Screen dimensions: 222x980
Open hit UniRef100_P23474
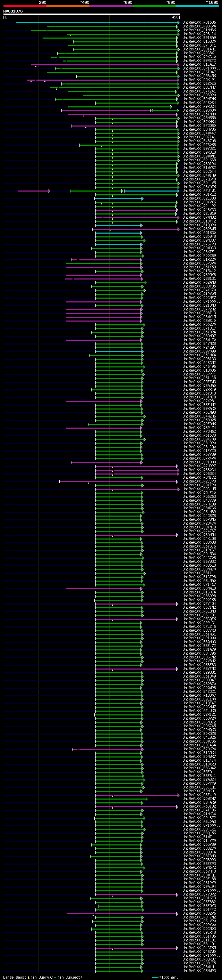(199, 523)
